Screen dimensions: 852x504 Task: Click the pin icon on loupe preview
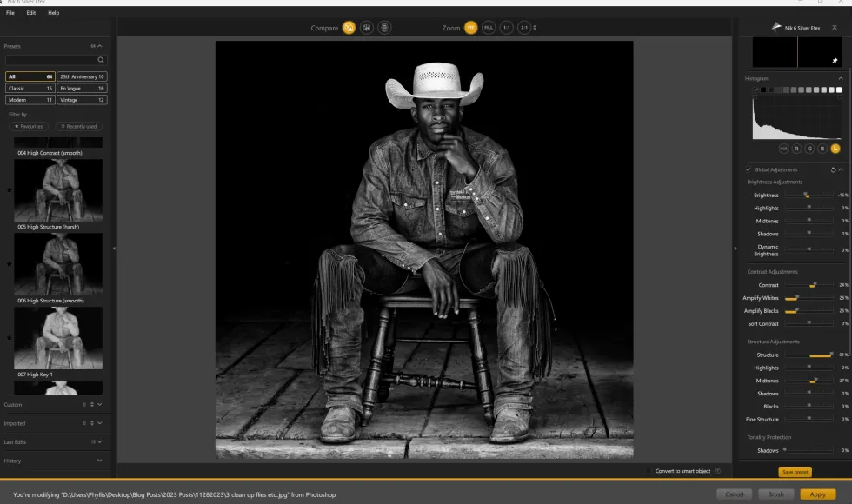click(835, 61)
